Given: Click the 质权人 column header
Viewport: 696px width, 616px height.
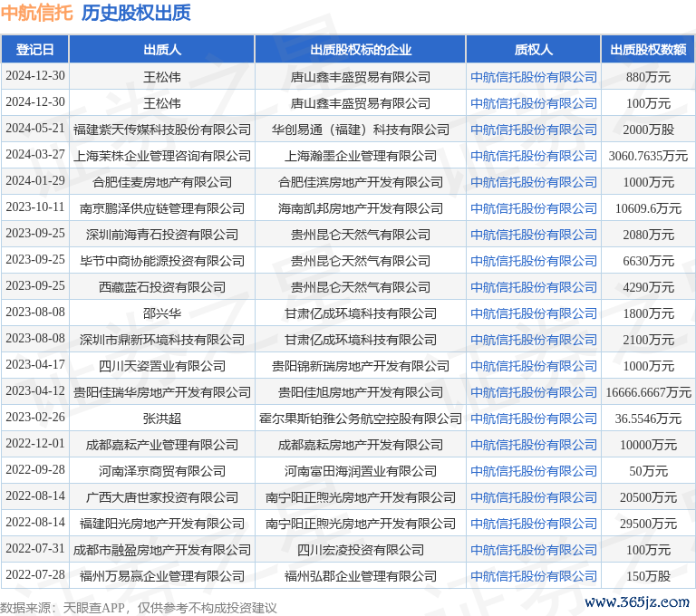Looking at the screenshot, I should click(x=533, y=49).
